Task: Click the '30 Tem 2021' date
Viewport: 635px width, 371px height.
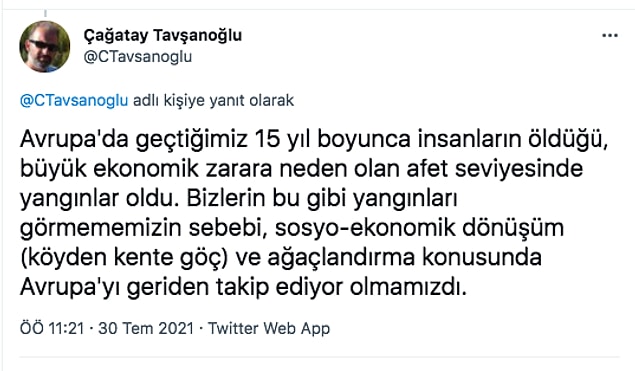Action: (x=146, y=328)
